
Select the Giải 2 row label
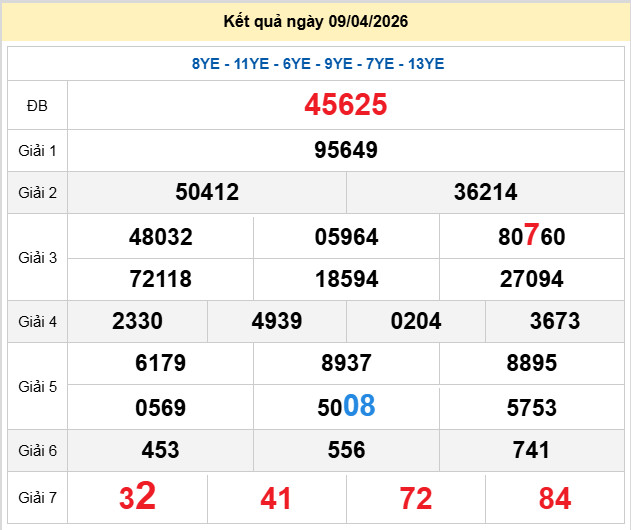[x=37, y=192]
